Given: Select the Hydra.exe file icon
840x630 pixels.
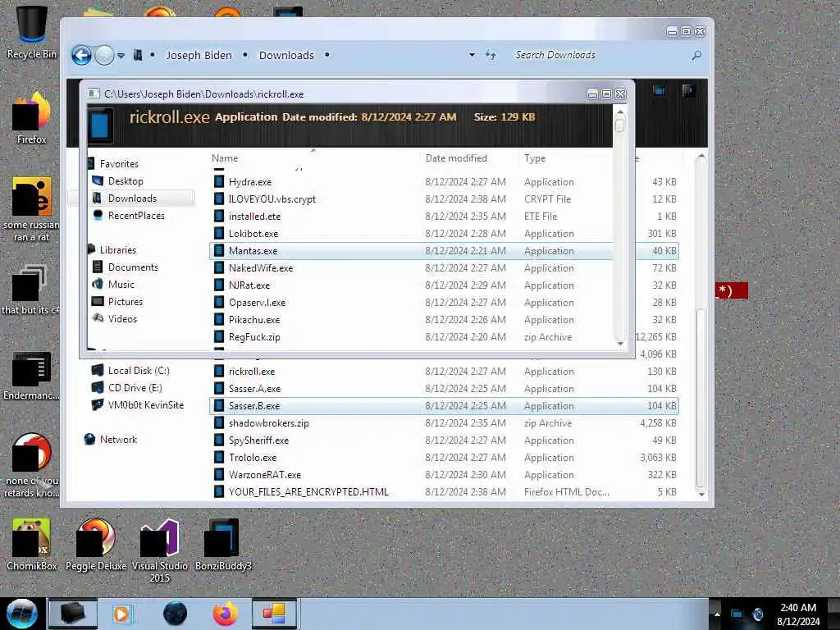Looking at the screenshot, I should coord(218,181).
